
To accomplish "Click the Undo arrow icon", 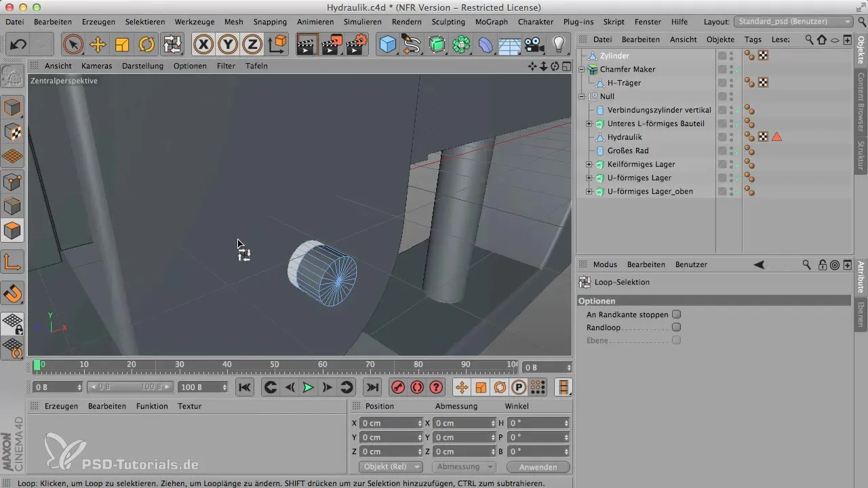I will click(18, 45).
